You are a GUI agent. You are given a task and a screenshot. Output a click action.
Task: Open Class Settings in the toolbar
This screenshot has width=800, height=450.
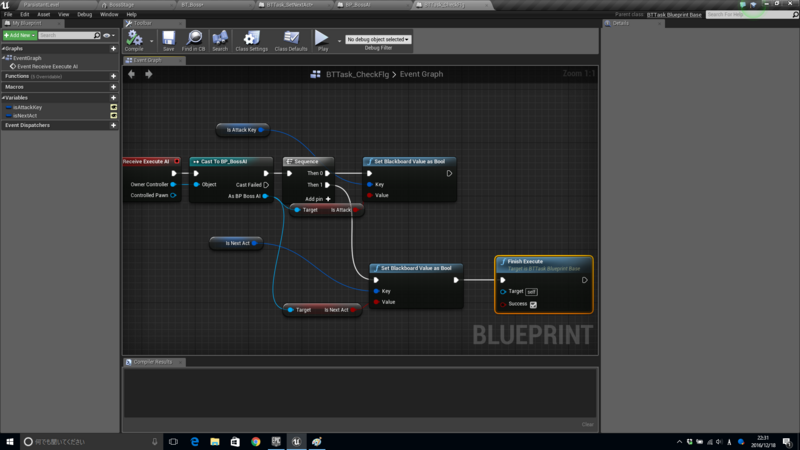[252, 41]
